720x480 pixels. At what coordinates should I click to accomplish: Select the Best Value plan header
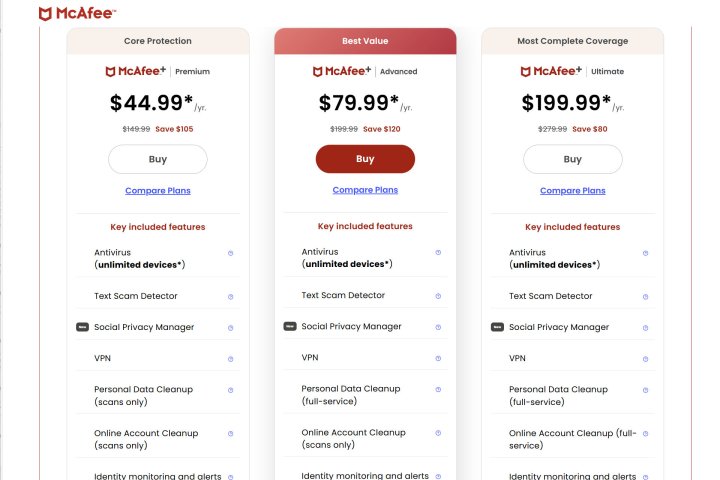[x=365, y=41]
